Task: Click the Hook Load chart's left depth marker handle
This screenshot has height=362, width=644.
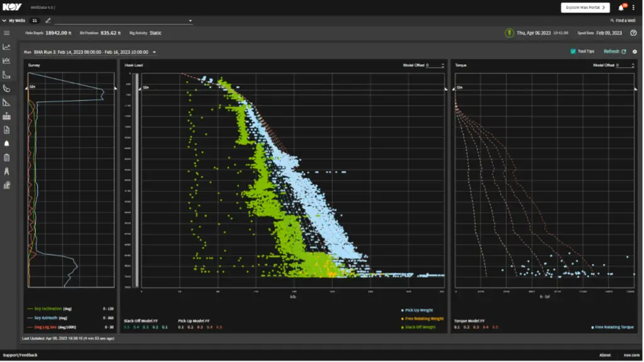Action: (140, 89)
